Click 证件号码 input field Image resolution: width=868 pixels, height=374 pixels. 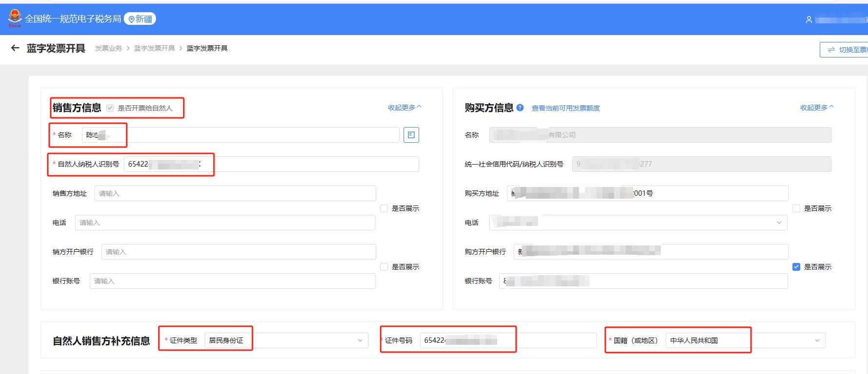(508, 340)
